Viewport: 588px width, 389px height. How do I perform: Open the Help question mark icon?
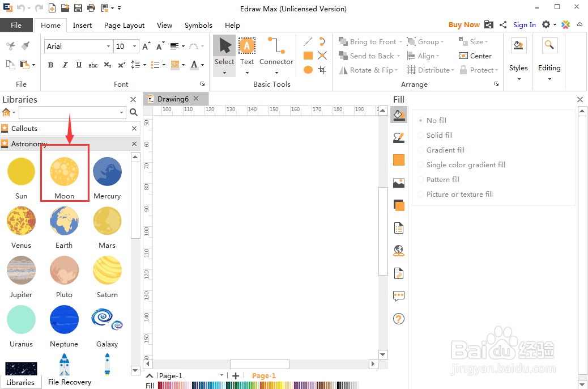[399, 319]
